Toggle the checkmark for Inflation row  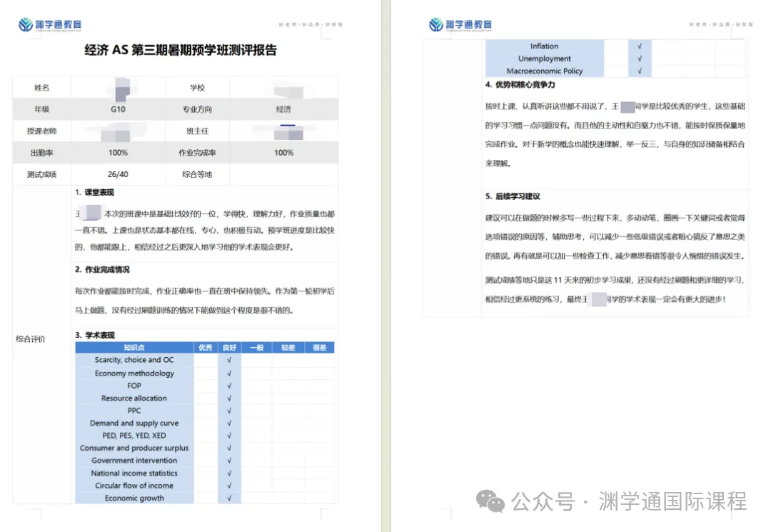click(639, 46)
